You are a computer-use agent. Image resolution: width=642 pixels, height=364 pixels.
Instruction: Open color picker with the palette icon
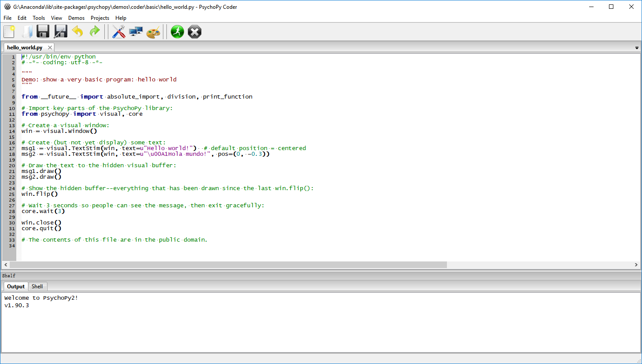point(153,32)
